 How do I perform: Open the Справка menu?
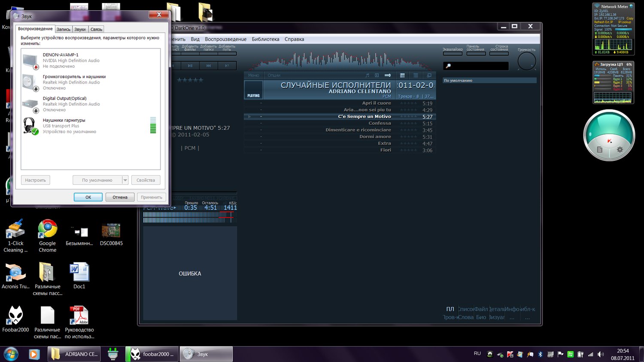pos(294,39)
